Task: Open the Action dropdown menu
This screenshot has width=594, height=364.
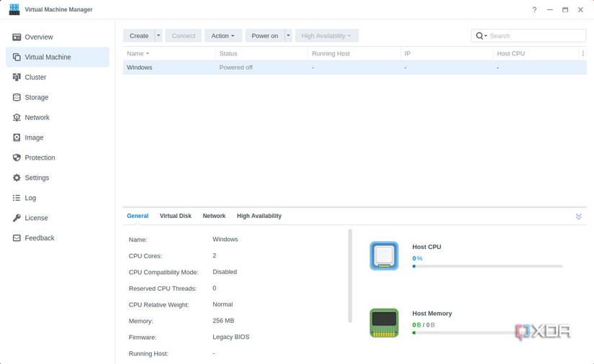Action: (223, 35)
